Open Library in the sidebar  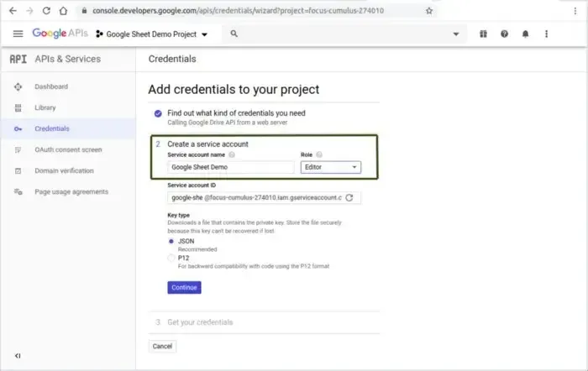point(45,107)
